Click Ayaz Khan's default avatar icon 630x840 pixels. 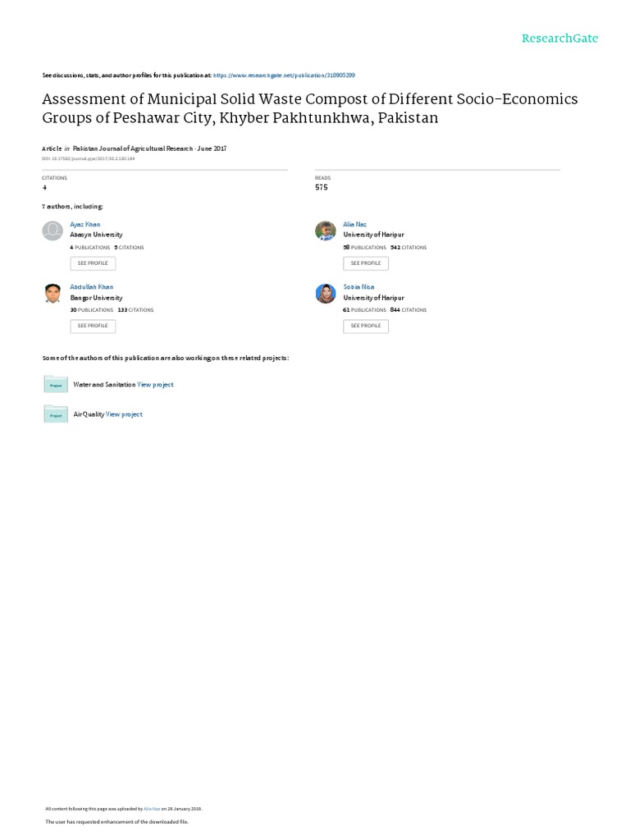(52, 231)
